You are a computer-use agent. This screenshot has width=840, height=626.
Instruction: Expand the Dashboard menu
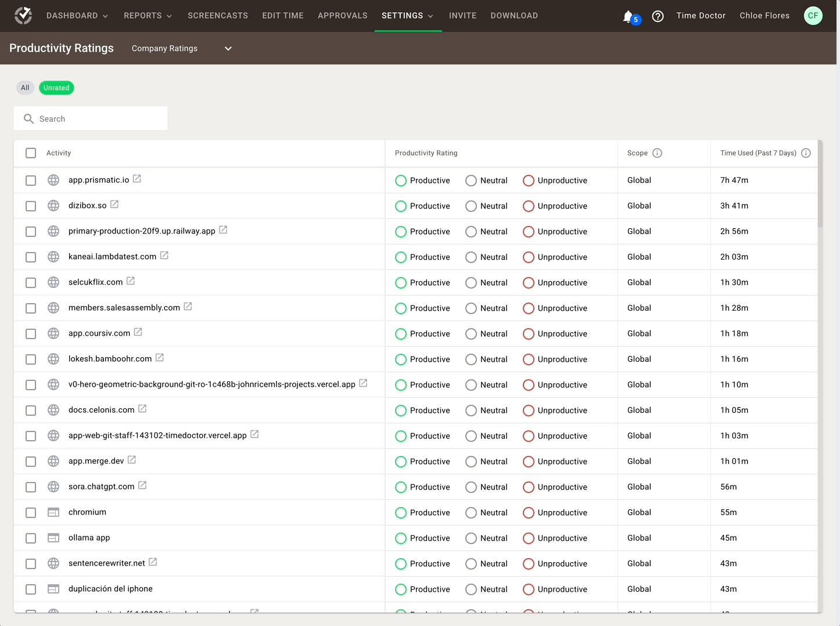click(77, 16)
